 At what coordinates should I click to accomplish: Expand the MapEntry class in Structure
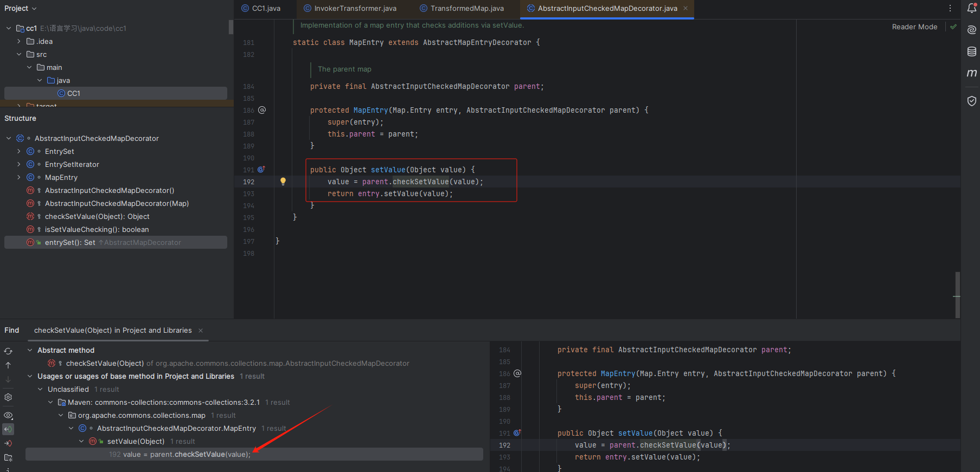tap(19, 177)
